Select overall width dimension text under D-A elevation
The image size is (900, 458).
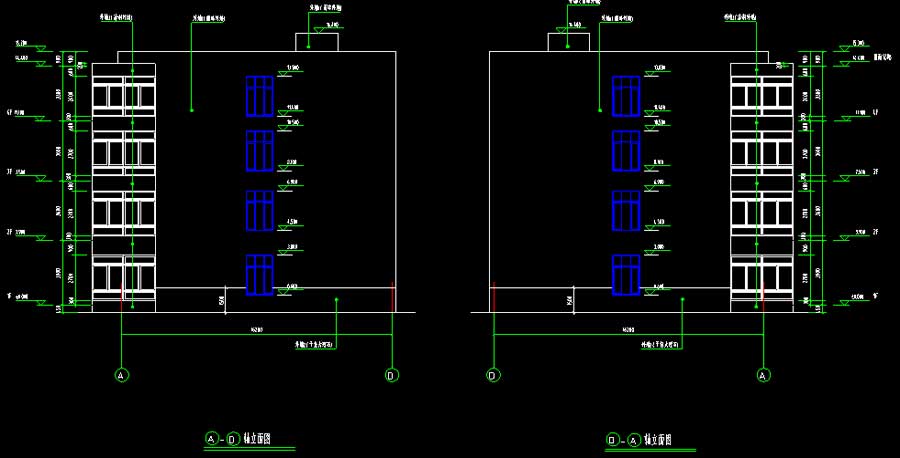(628, 330)
